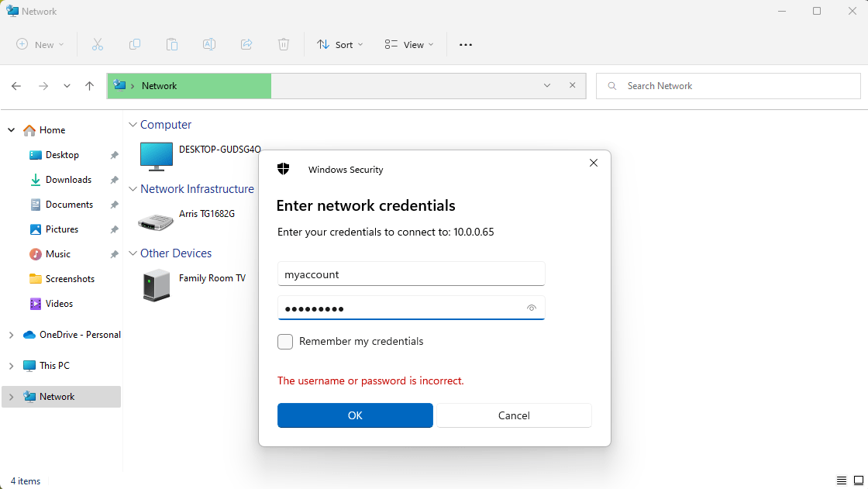The height and width of the screenshot is (489, 868).
Task: Open Desktop in the navigation pane
Action: (61, 155)
